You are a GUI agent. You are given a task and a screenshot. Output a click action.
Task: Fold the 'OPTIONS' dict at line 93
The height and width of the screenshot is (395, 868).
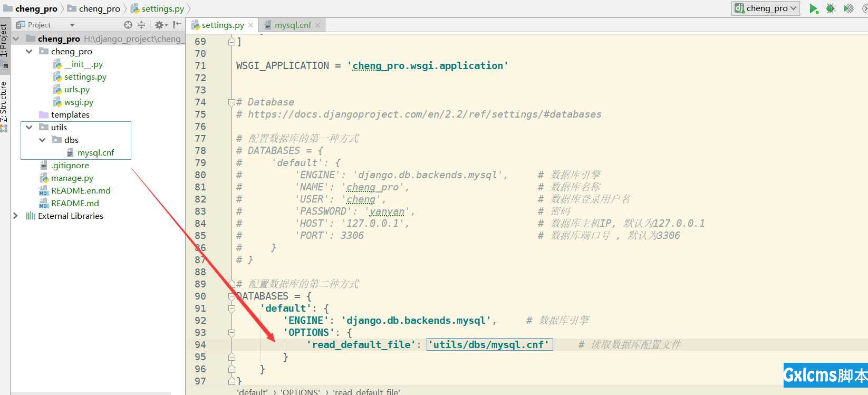[232, 333]
